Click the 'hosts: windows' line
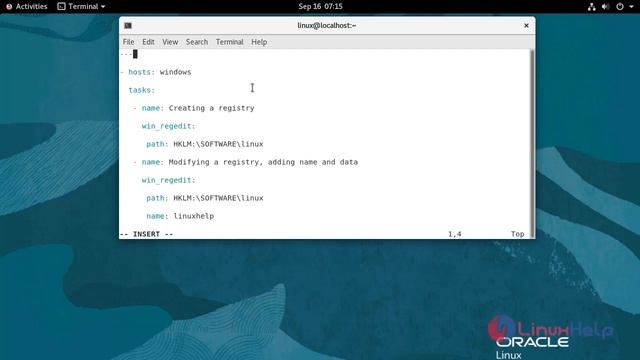The image size is (640, 360). pyautogui.click(x=156, y=72)
